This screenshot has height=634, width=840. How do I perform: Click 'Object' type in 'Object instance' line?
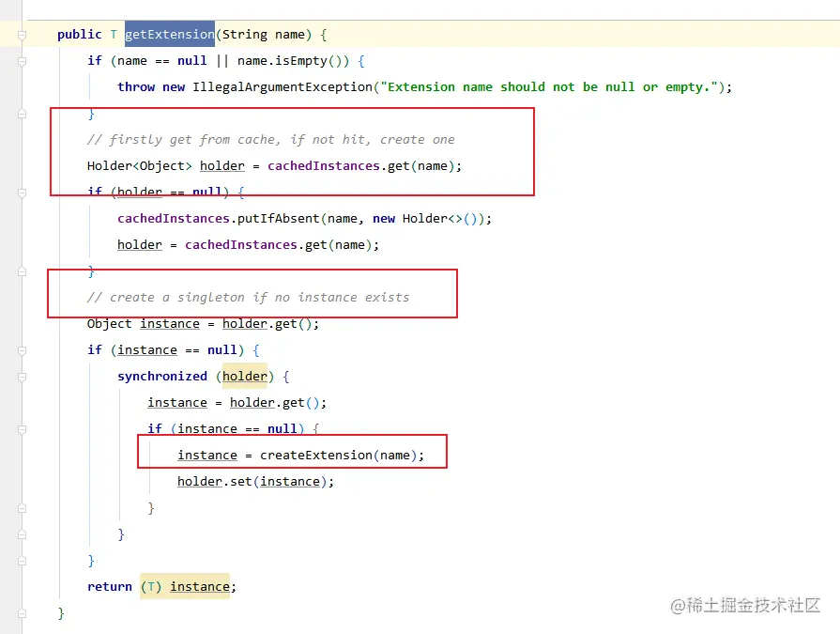pyautogui.click(x=109, y=324)
